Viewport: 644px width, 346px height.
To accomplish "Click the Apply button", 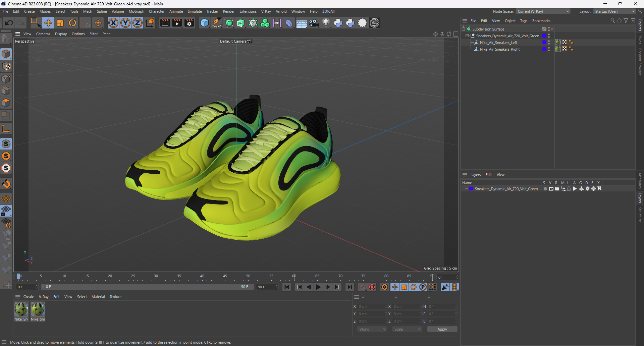I will (x=442, y=329).
